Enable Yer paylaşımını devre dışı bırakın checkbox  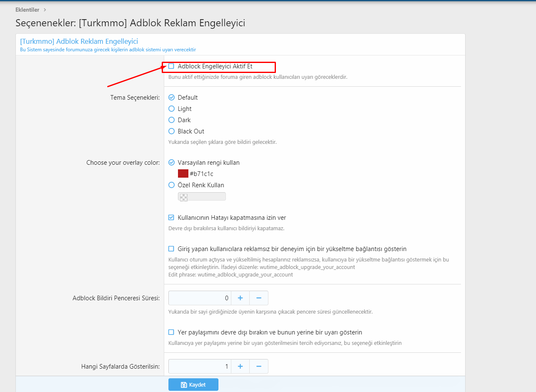pos(171,332)
